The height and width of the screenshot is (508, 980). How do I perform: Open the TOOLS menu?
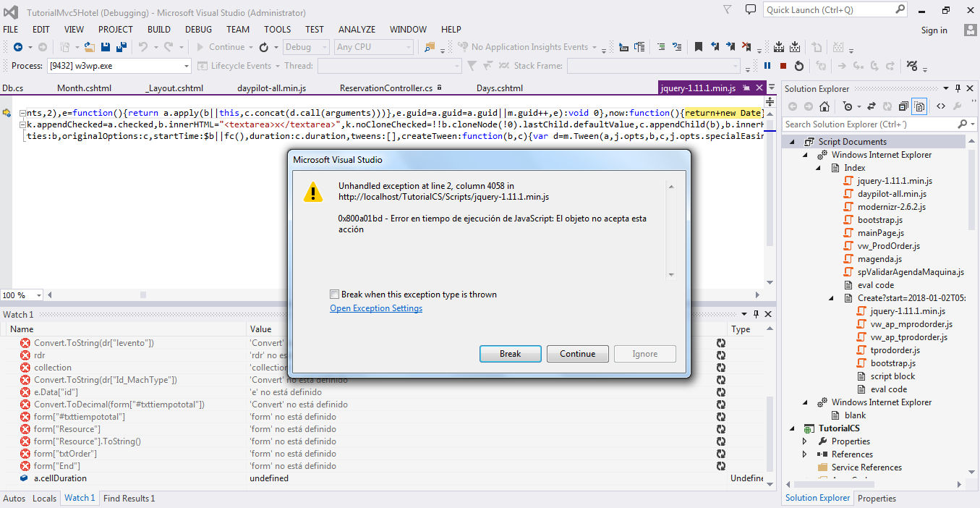277,30
